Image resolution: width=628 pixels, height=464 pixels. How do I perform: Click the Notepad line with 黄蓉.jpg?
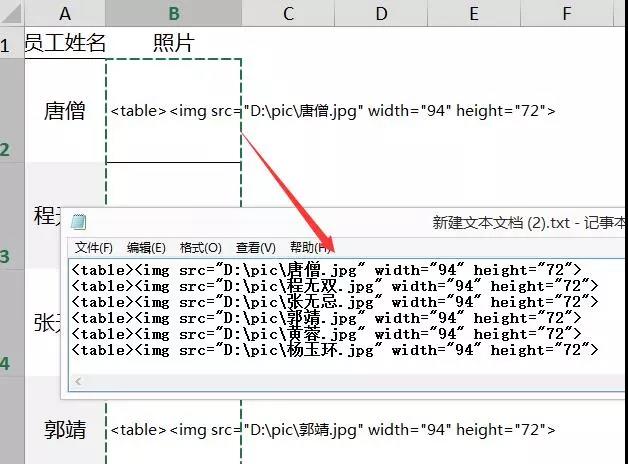[326, 334]
